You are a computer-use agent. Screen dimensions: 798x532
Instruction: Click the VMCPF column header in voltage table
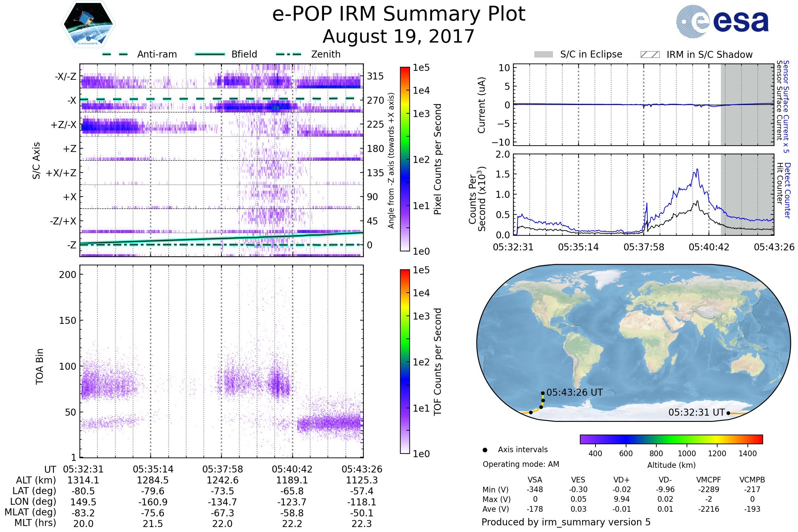click(x=709, y=480)
